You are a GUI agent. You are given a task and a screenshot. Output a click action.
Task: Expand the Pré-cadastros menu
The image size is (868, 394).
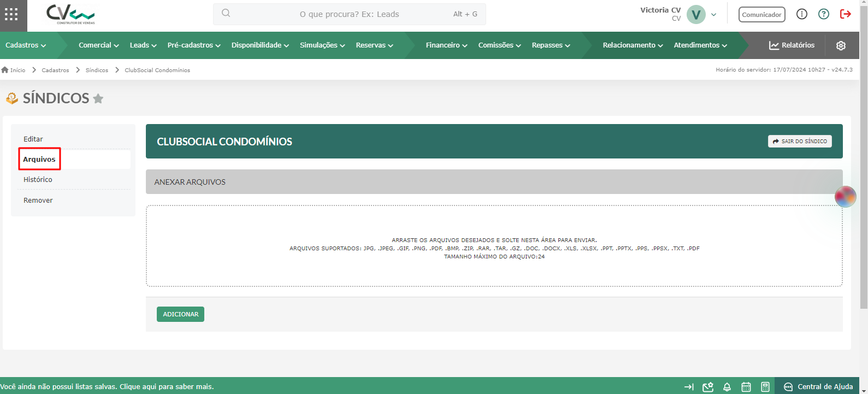click(x=194, y=45)
